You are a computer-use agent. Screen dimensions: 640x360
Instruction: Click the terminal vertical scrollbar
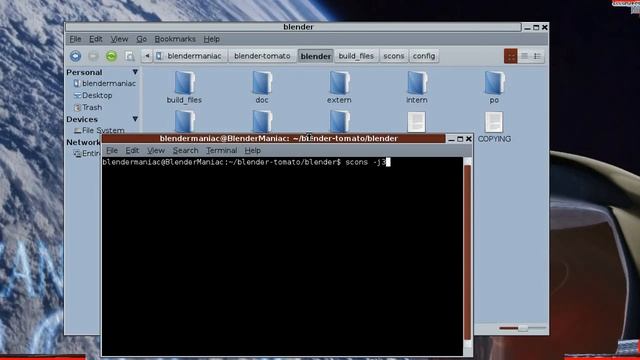(467, 253)
